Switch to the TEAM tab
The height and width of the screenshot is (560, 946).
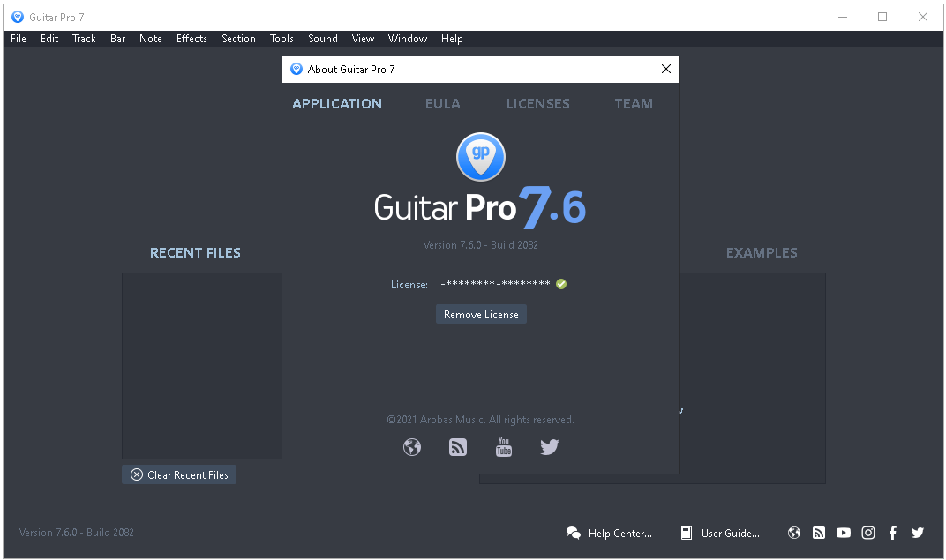click(634, 104)
